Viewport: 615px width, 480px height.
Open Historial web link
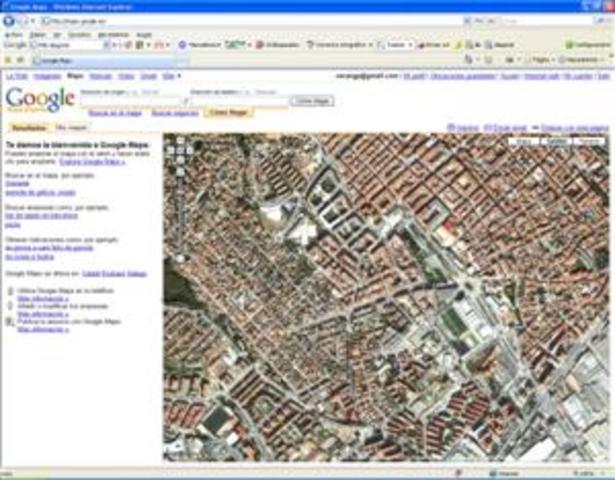[542, 76]
